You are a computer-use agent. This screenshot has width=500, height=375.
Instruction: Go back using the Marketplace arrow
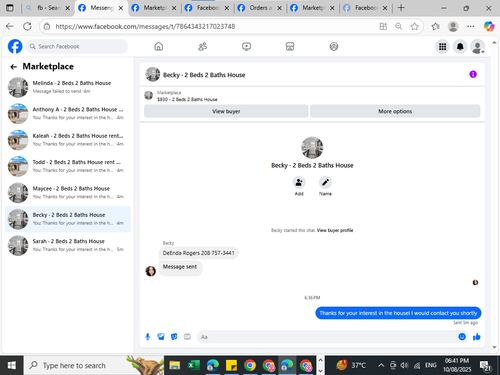(13, 67)
